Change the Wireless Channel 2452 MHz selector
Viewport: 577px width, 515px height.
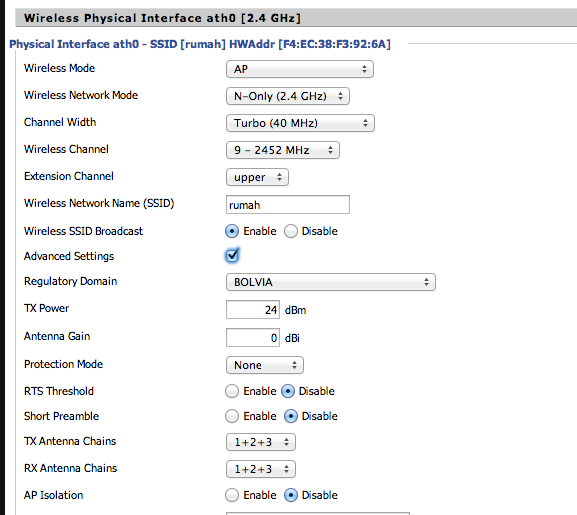pyautogui.click(x=283, y=150)
